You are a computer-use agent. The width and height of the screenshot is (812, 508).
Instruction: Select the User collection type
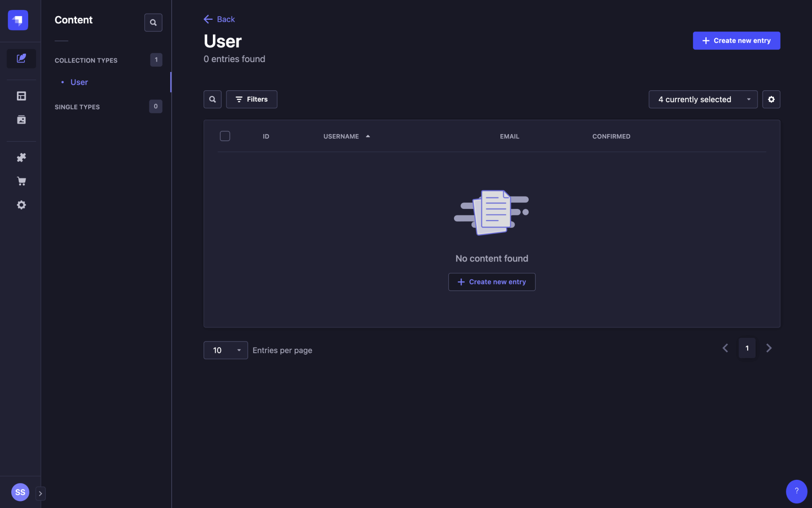click(x=78, y=82)
